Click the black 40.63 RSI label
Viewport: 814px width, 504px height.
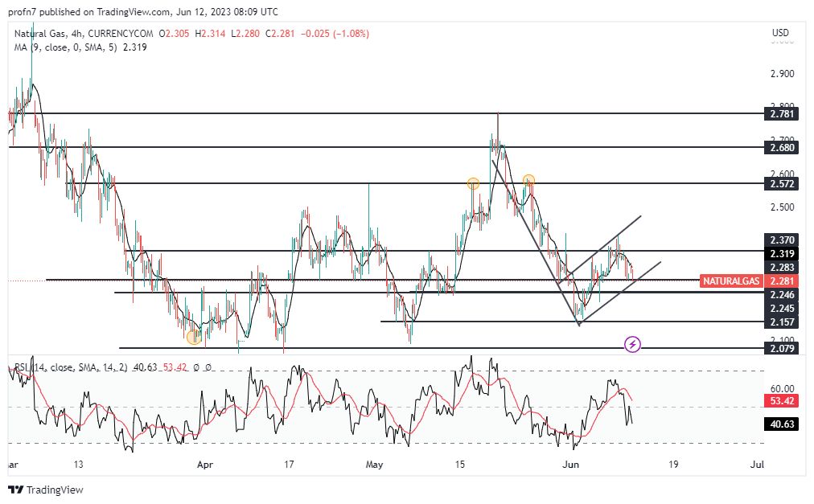pyautogui.click(x=781, y=424)
